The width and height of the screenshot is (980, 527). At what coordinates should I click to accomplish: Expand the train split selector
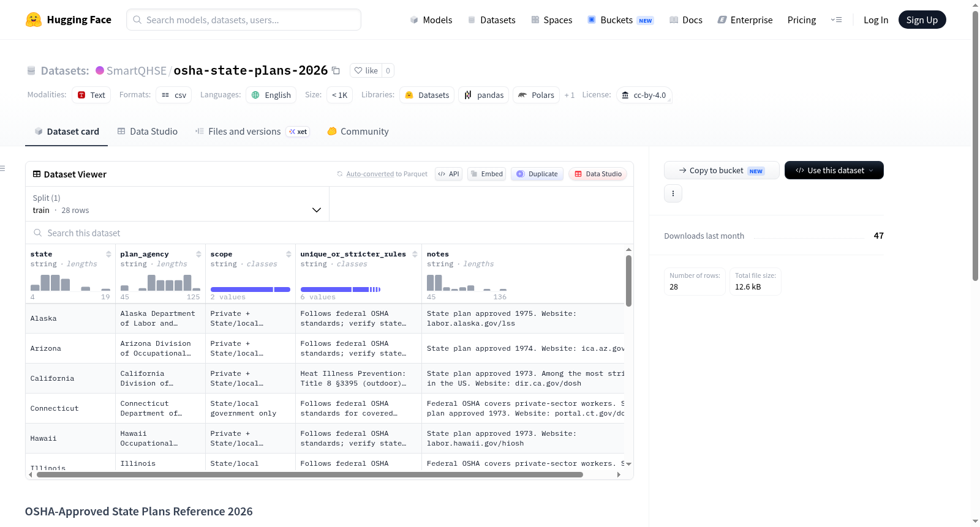click(177, 204)
